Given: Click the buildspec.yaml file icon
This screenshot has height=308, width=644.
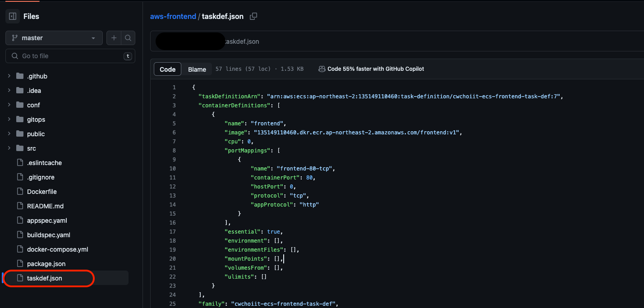Looking at the screenshot, I should pos(19,235).
